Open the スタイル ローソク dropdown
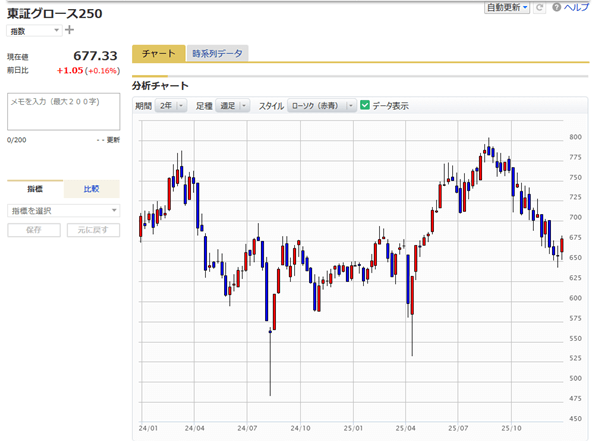600x441 pixels. 321,106
